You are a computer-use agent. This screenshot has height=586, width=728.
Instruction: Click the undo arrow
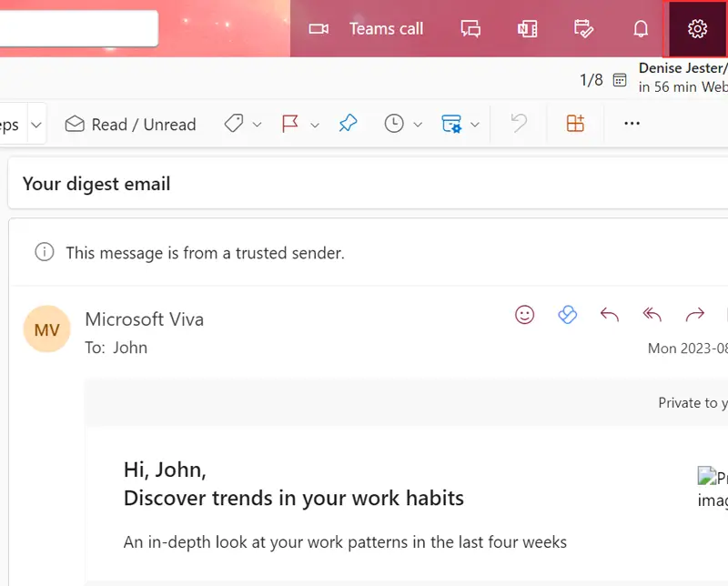pyautogui.click(x=519, y=124)
